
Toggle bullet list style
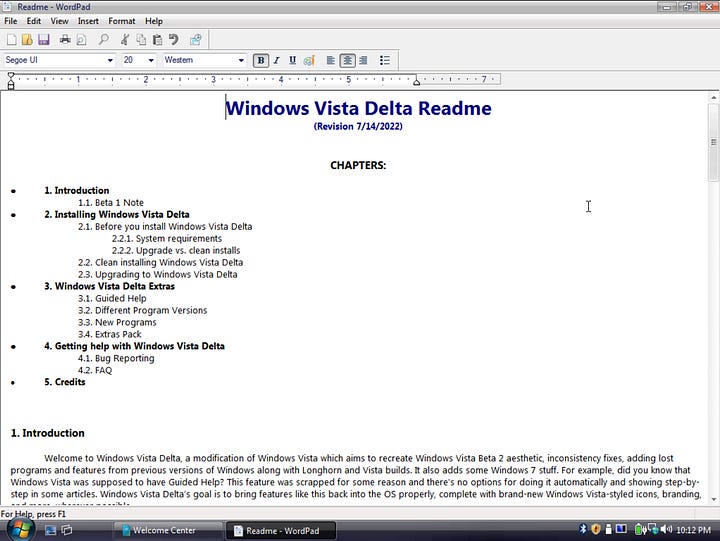tap(385, 60)
